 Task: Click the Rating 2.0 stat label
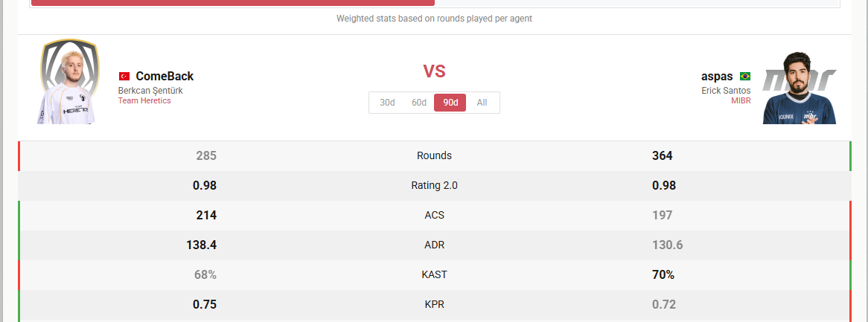(x=435, y=186)
